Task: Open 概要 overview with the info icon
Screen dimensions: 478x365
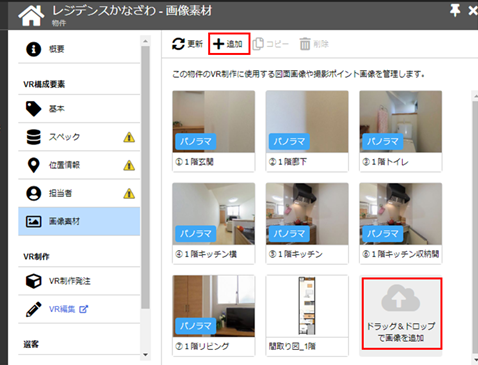Action: click(x=79, y=49)
